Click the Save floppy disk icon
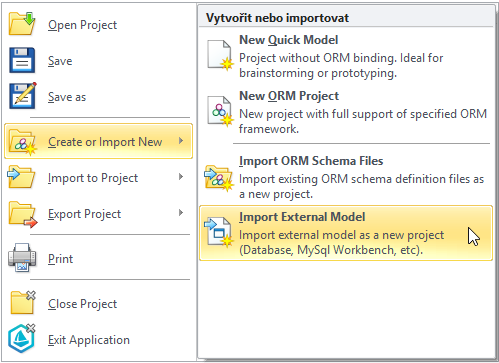The image size is (499, 363). coord(22,60)
